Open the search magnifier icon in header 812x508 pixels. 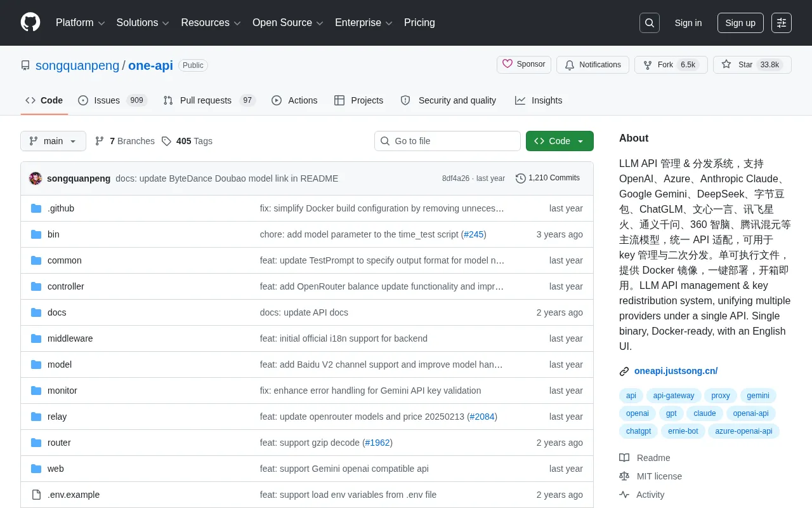tap(650, 23)
